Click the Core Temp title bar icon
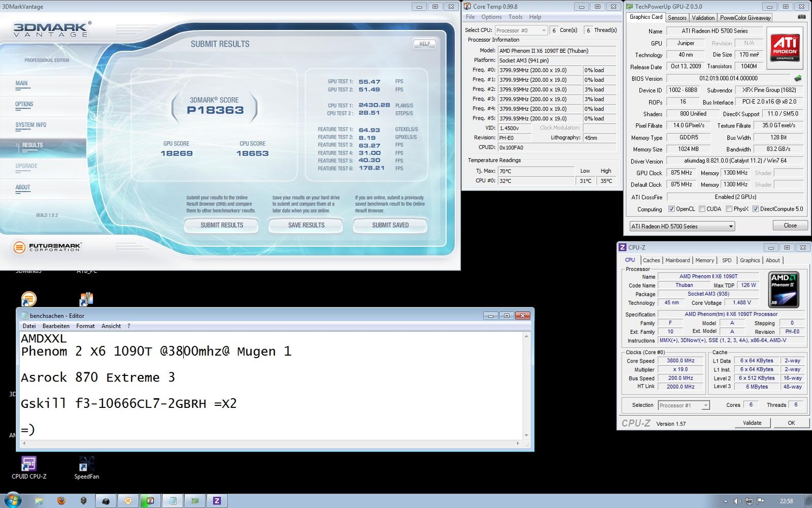The image size is (812, 508). coord(467,7)
